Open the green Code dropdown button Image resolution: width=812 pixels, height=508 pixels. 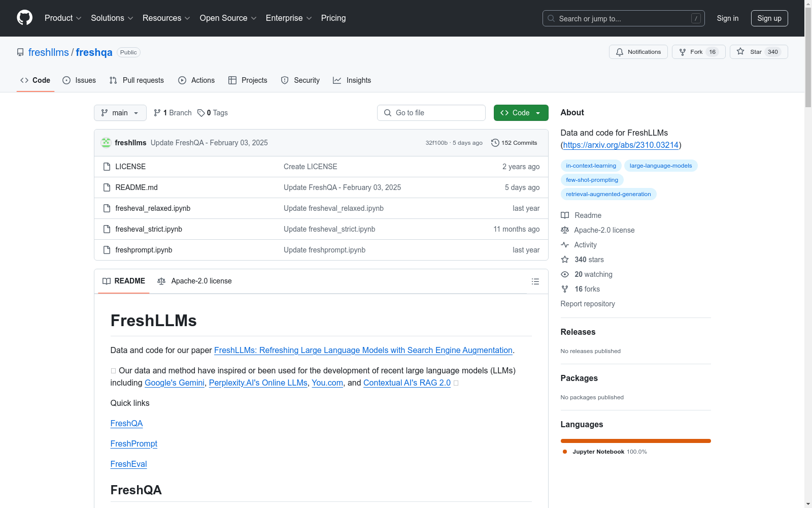coord(521,113)
